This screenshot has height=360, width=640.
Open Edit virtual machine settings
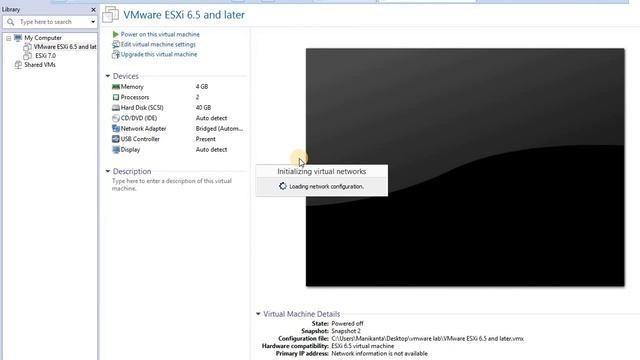point(158,44)
